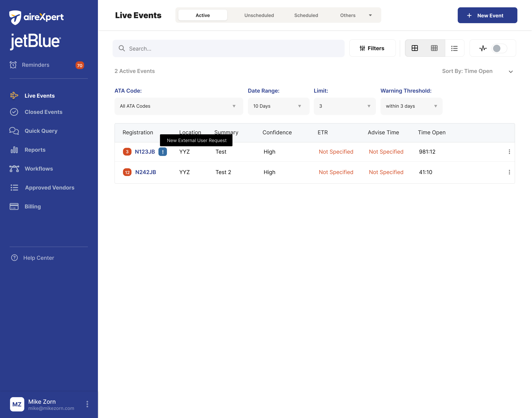This screenshot has height=418, width=532.
Task: Switch to compact table grid view
Action: [434, 48]
